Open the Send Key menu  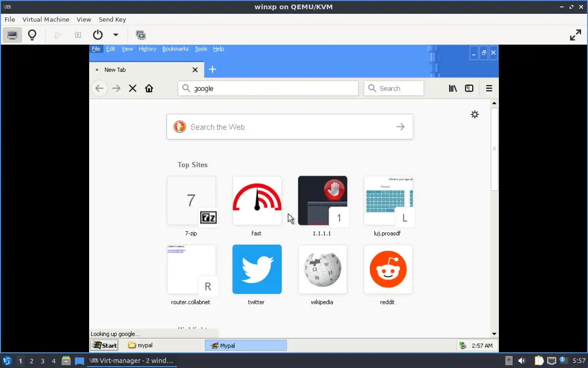tap(112, 19)
